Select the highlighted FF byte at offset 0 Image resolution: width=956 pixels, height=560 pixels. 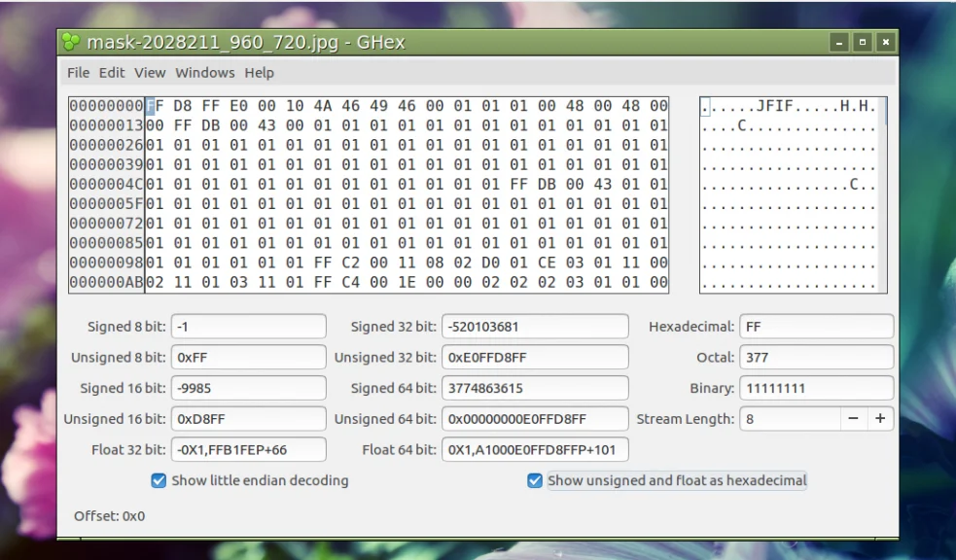[155, 106]
